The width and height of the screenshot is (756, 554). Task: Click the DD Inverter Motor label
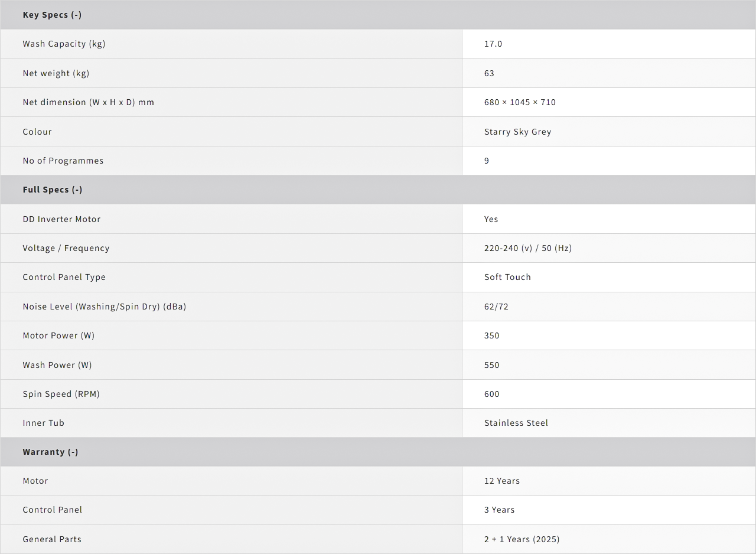click(61, 219)
